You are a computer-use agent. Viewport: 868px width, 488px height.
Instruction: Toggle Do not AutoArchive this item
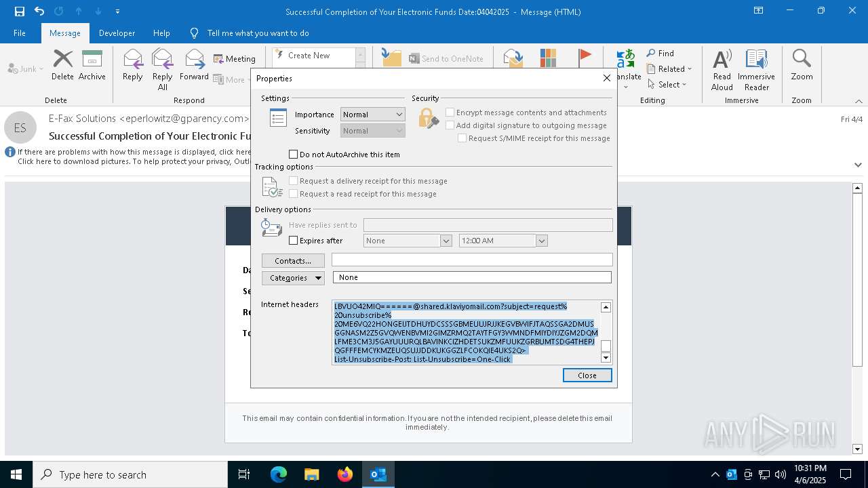coord(294,155)
